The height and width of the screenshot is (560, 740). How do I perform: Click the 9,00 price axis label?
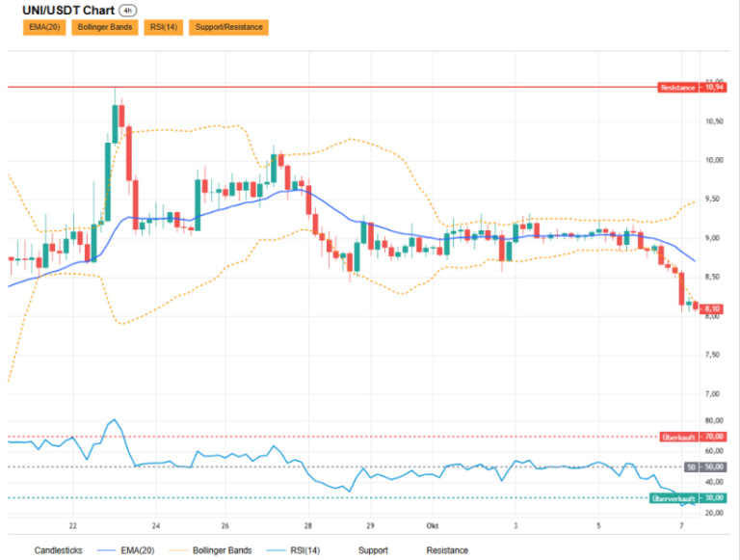[x=712, y=238]
